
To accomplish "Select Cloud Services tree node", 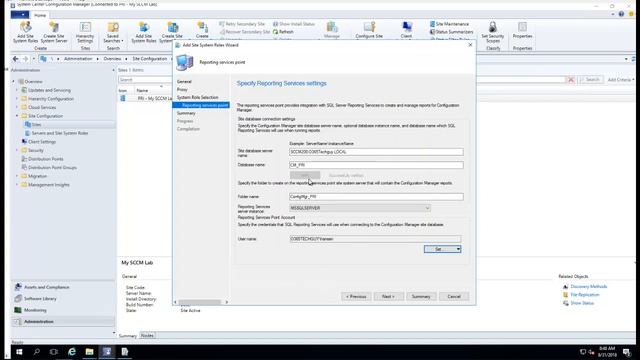I will pyautogui.click(x=42, y=107).
